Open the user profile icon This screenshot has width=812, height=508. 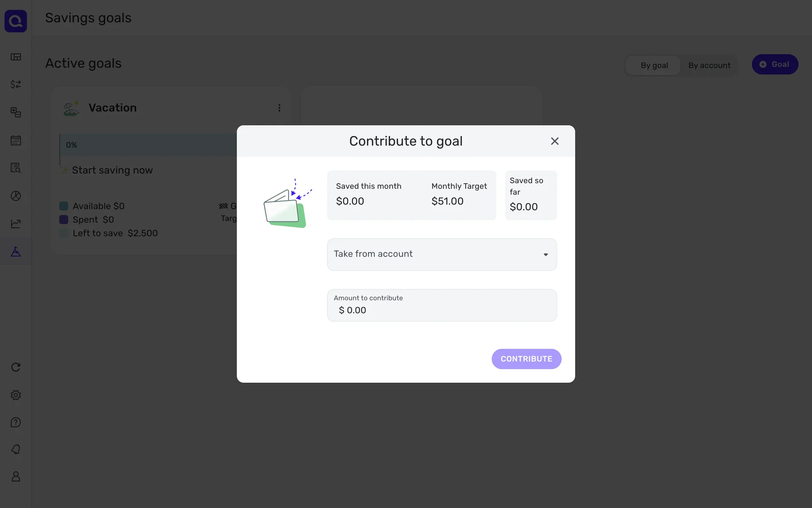(x=16, y=477)
